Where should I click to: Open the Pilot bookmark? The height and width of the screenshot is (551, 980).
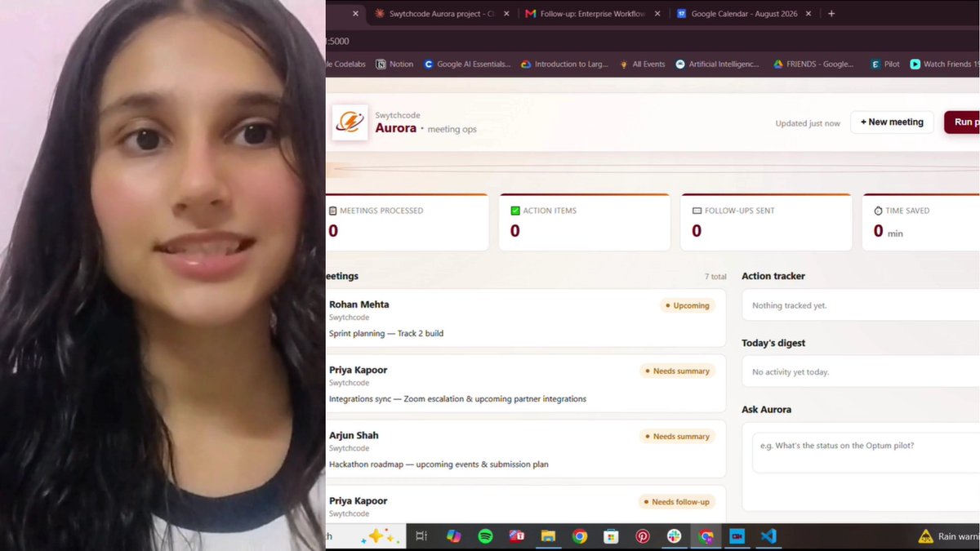pyautogui.click(x=884, y=64)
